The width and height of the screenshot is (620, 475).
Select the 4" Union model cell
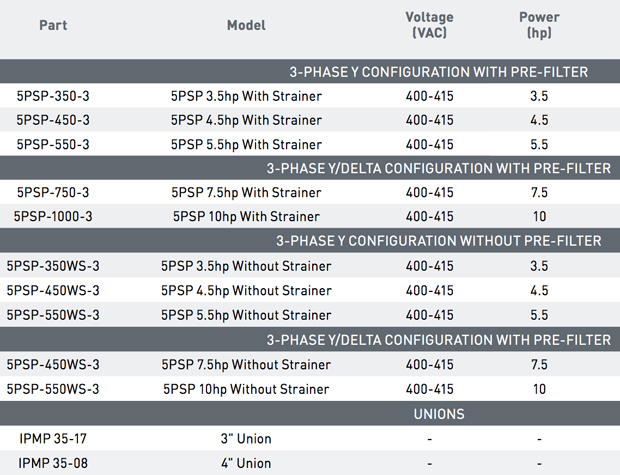(x=246, y=462)
